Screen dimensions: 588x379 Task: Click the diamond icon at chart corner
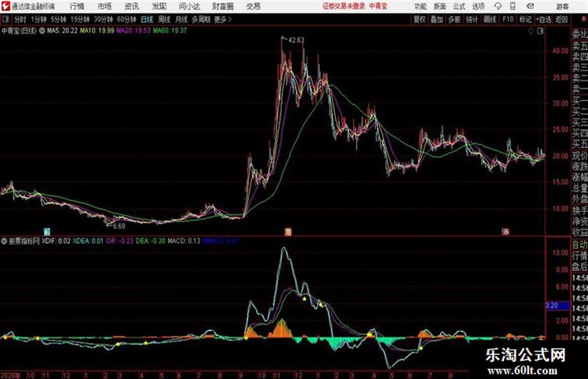tap(531, 31)
